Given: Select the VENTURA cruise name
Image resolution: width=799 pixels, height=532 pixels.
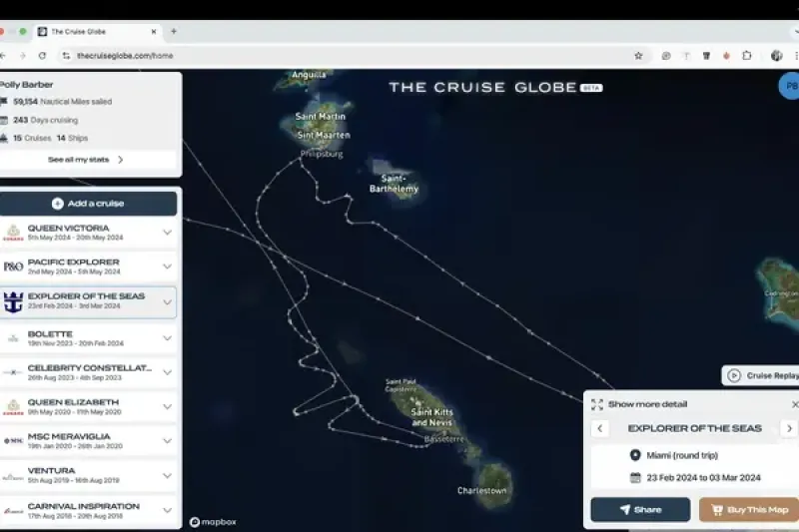Looking at the screenshot, I should 52,470.
